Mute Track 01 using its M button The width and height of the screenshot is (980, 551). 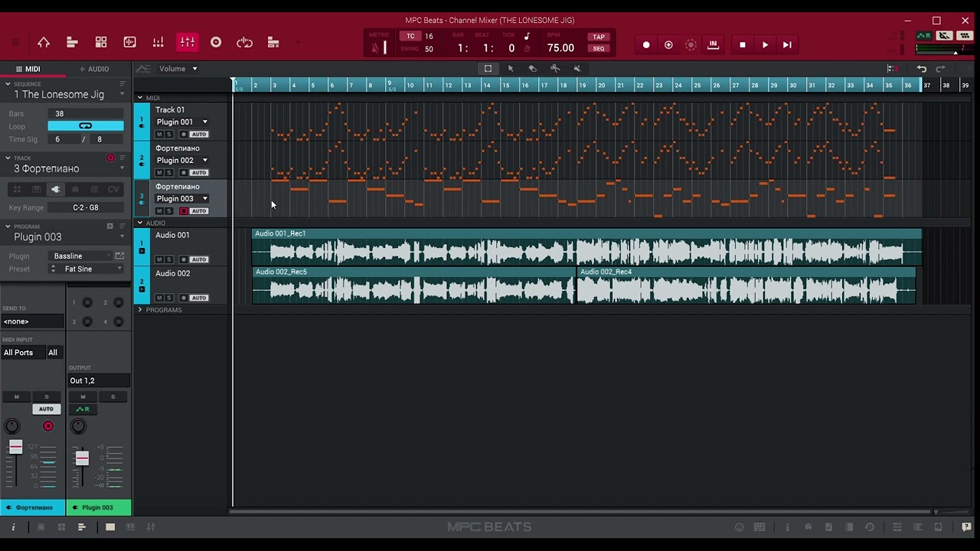point(159,135)
